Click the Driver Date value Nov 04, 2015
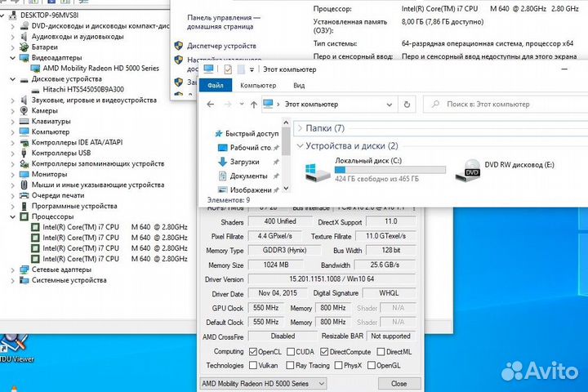Image resolution: width=588 pixels, height=392 pixels. coord(278,293)
